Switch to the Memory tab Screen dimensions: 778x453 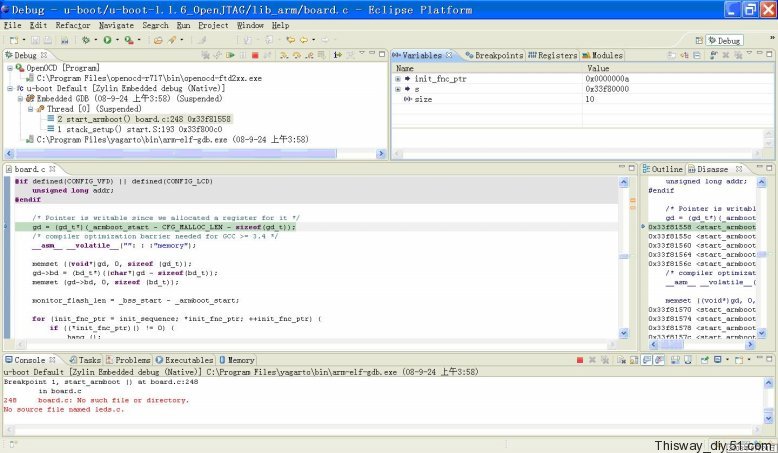237,360
